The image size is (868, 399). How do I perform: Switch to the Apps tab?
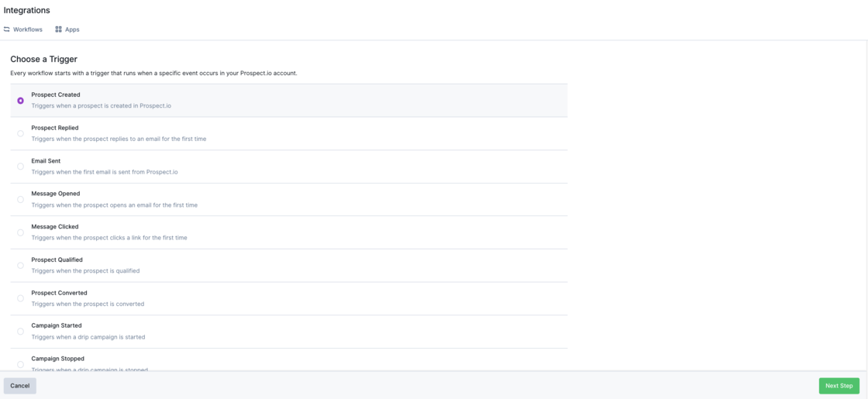[67, 29]
